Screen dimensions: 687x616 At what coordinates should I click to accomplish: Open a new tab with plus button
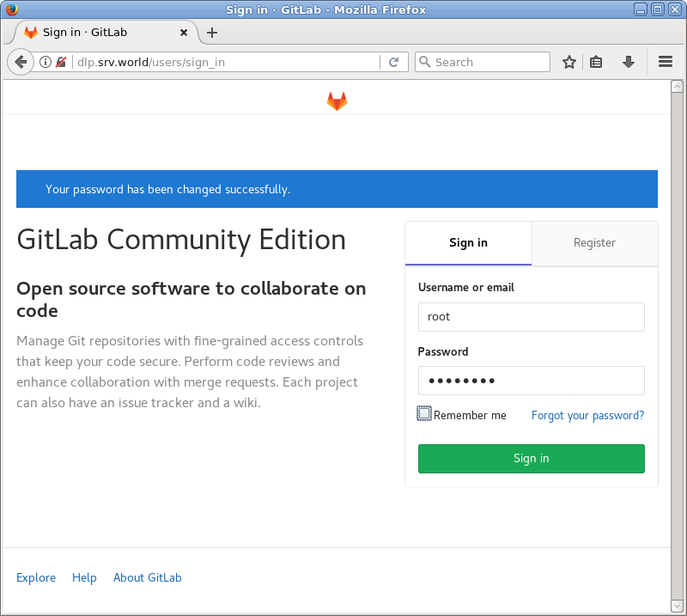tap(212, 33)
